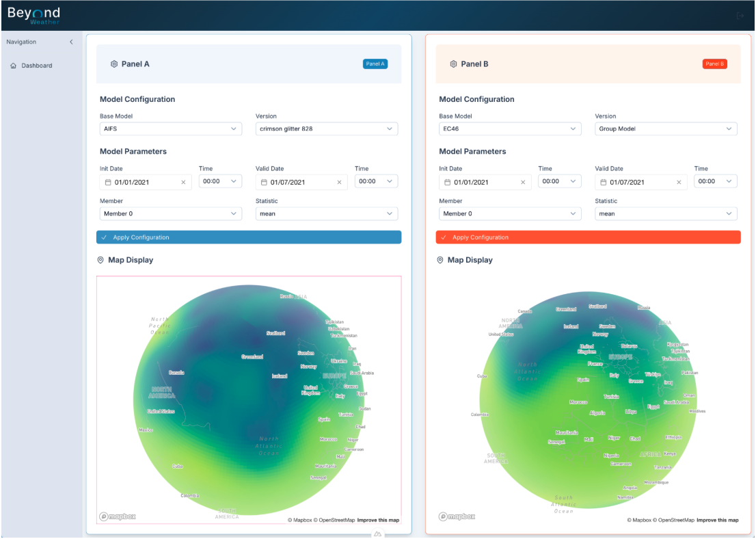This screenshot has width=756, height=539.
Task: Click Panel A Valid Date field 01/07/2021
Action: (x=301, y=183)
